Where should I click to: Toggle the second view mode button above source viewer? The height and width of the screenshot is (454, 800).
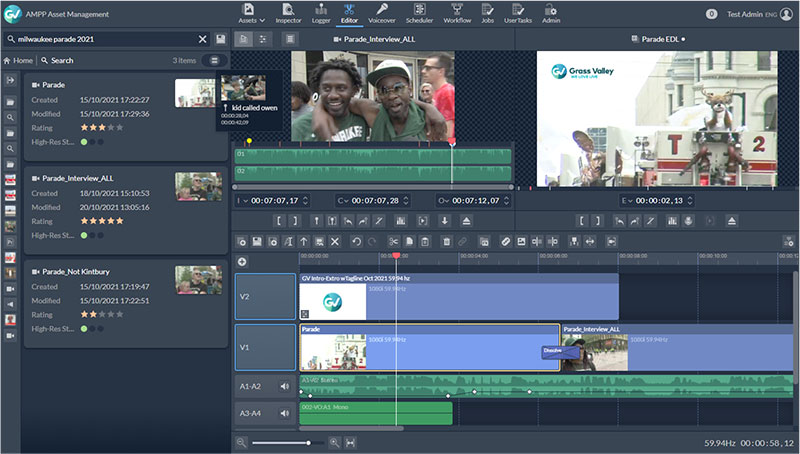[263, 39]
